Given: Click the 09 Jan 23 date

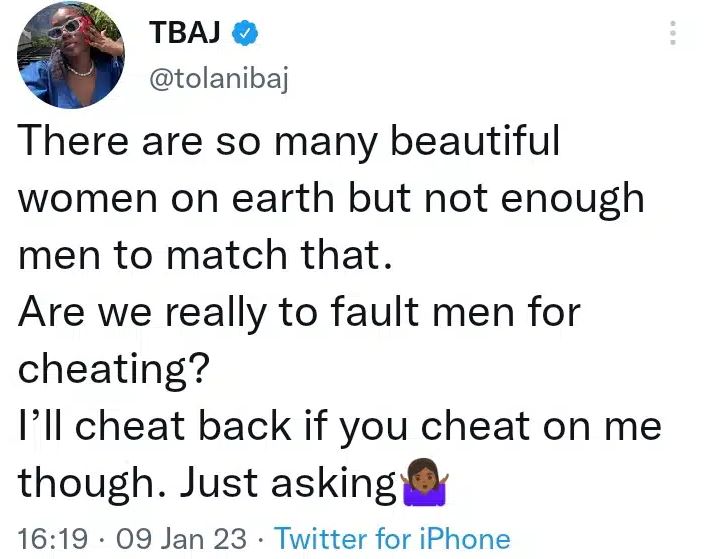Looking at the screenshot, I should 181,539.
